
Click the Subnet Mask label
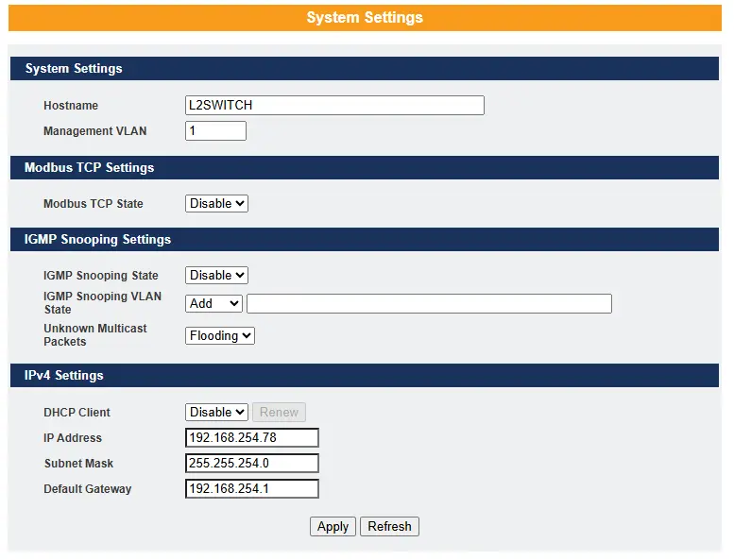pos(78,464)
